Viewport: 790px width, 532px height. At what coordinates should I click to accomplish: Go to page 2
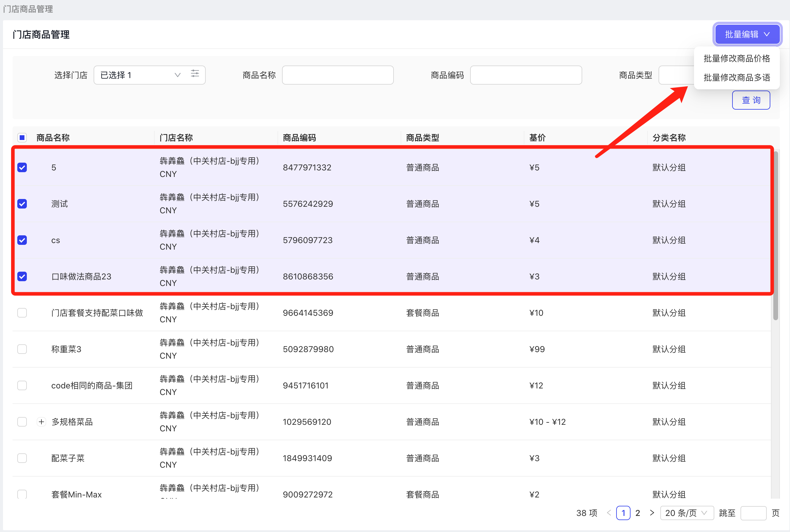[x=638, y=513]
